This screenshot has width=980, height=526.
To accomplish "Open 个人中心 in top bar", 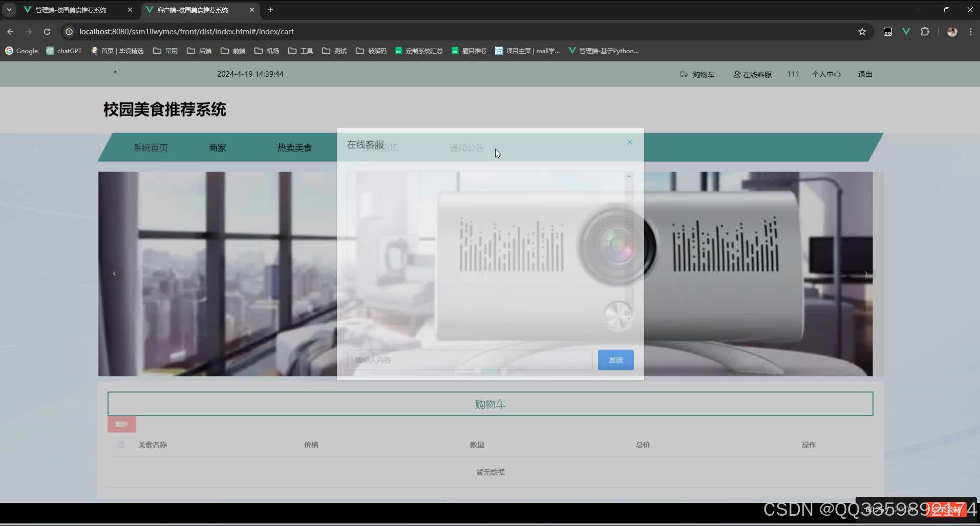I will pyautogui.click(x=826, y=74).
